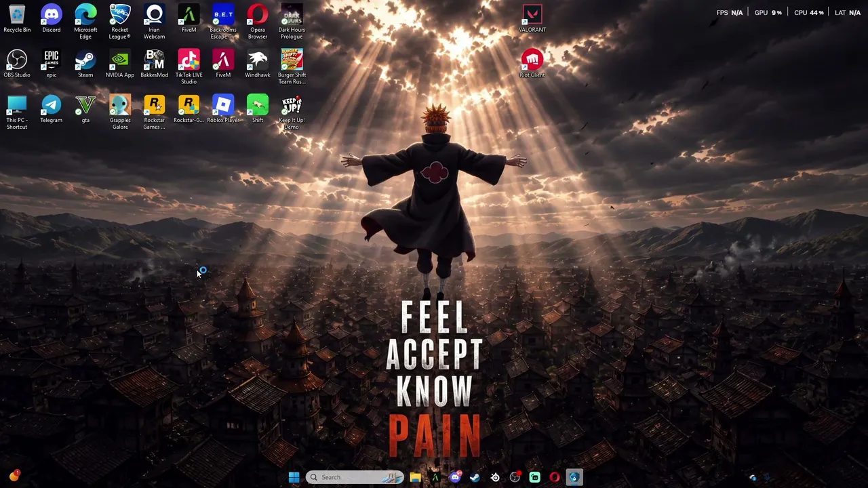
Task: Open Opera from the taskbar
Action: [554, 477]
